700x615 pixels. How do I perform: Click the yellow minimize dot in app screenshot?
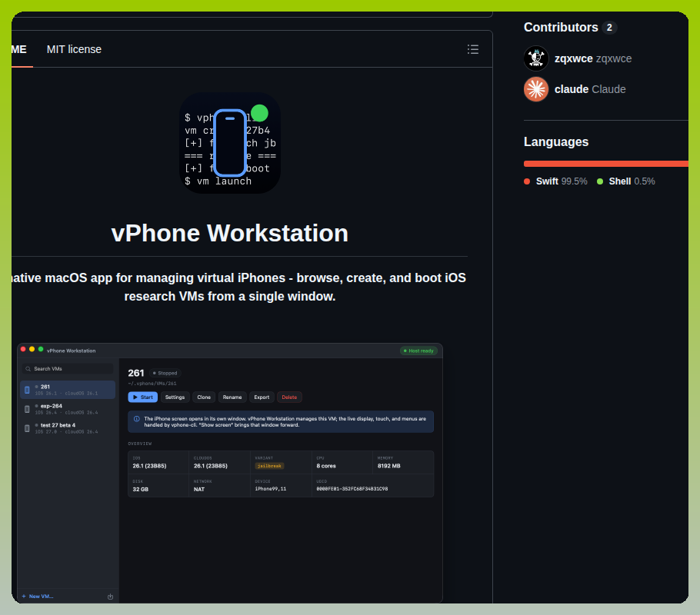[32, 350]
